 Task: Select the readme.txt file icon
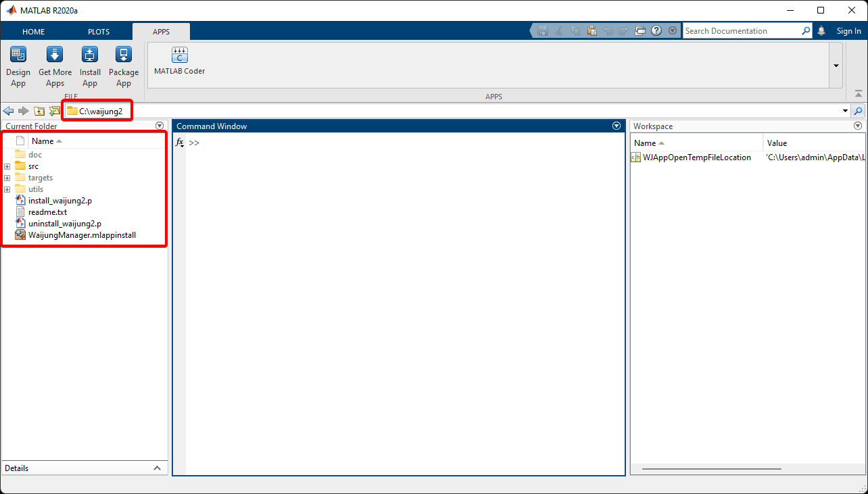(x=20, y=212)
